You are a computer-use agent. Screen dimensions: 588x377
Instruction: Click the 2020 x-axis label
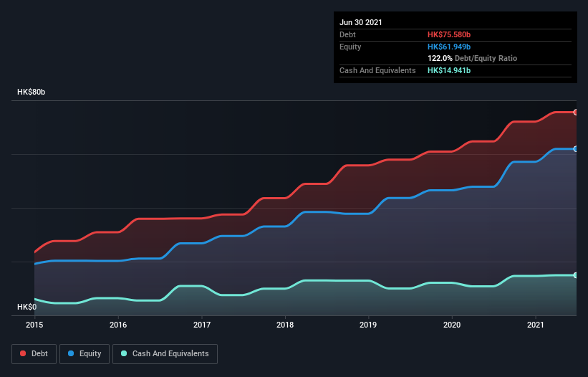point(452,325)
